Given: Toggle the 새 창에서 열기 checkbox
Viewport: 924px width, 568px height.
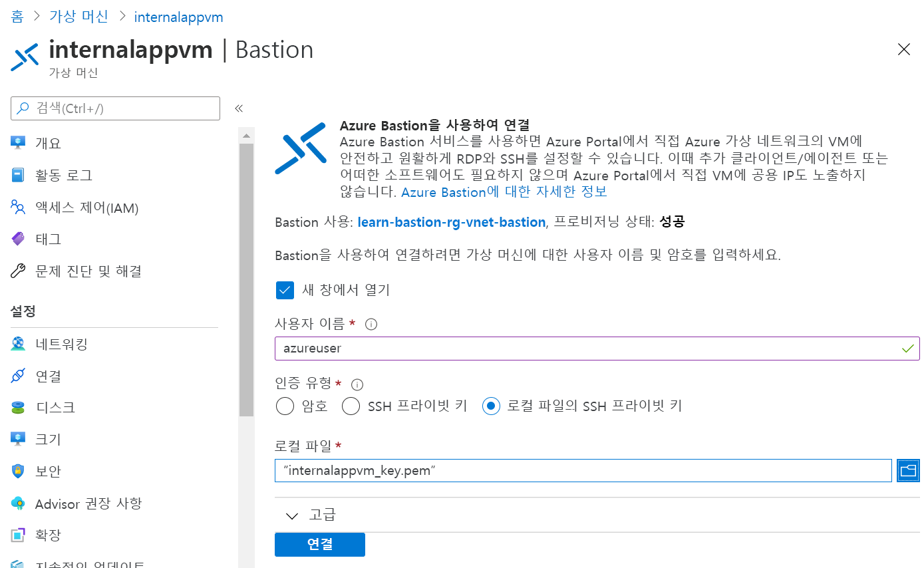Looking at the screenshot, I should point(285,290).
